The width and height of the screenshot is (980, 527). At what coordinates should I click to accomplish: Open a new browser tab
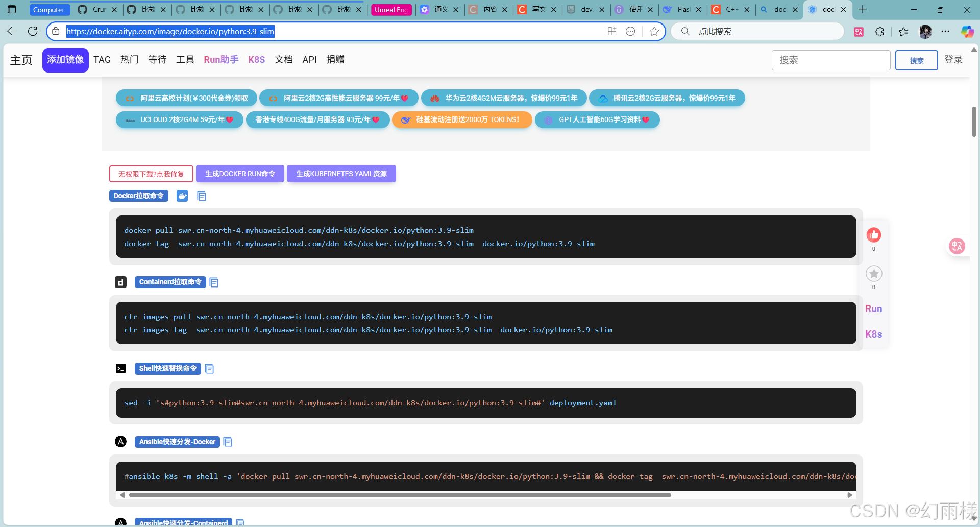[863, 9]
